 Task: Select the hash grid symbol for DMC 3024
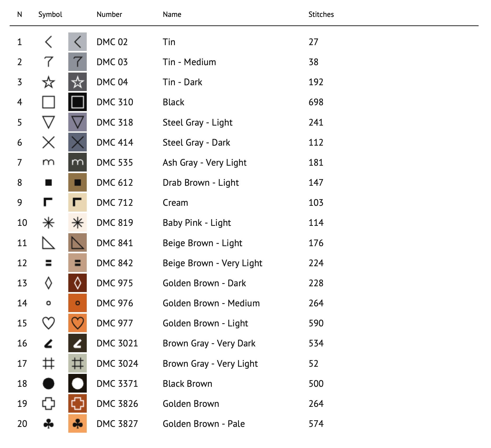click(x=49, y=363)
